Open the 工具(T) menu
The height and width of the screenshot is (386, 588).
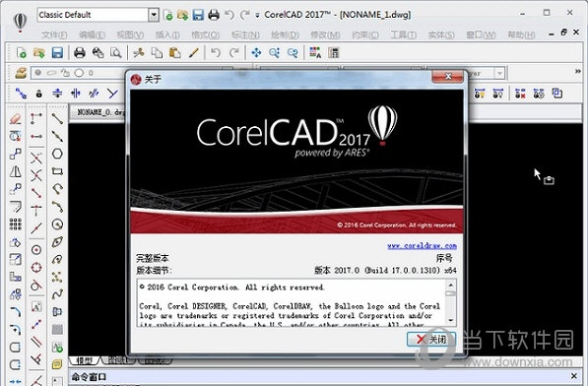pos(404,35)
